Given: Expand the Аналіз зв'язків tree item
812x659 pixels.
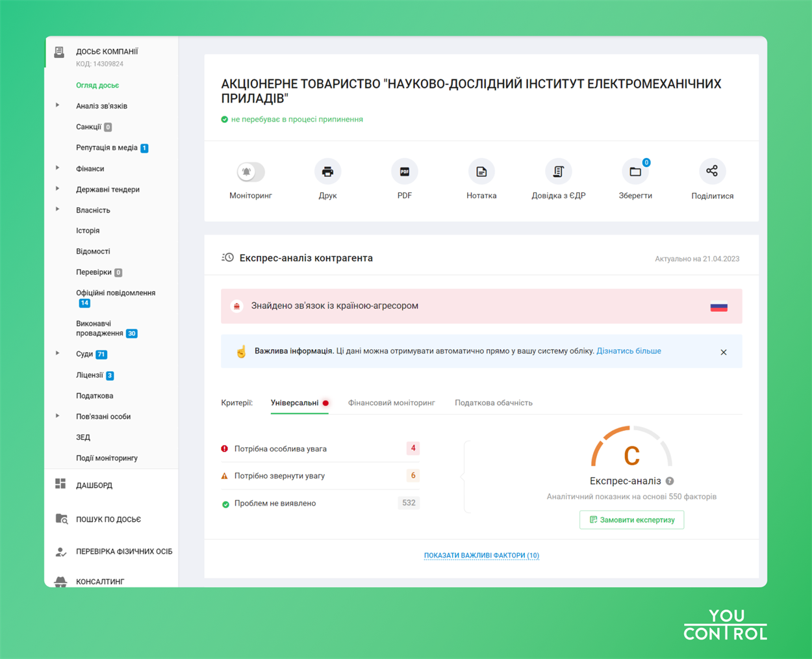Looking at the screenshot, I should coord(58,105).
